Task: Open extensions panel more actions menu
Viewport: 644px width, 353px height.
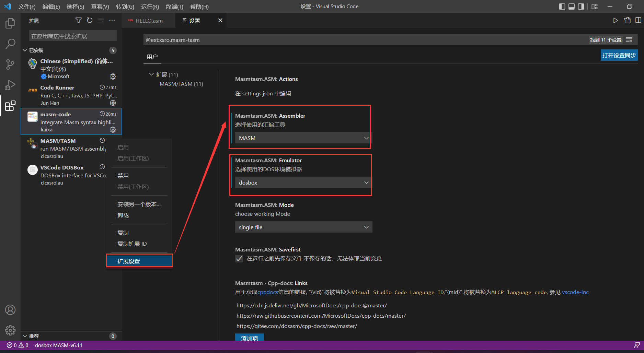Action: coord(112,21)
